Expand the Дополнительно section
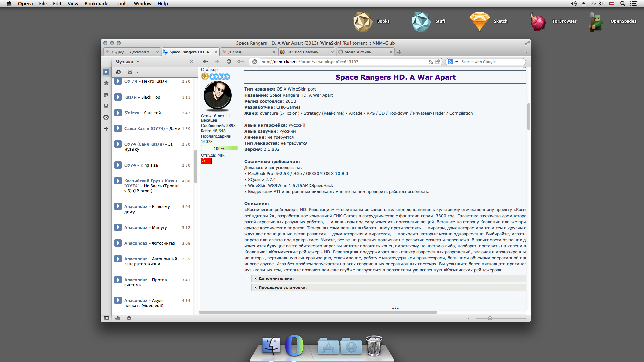The height and width of the screenshot is (362, 644). [255, 279]
